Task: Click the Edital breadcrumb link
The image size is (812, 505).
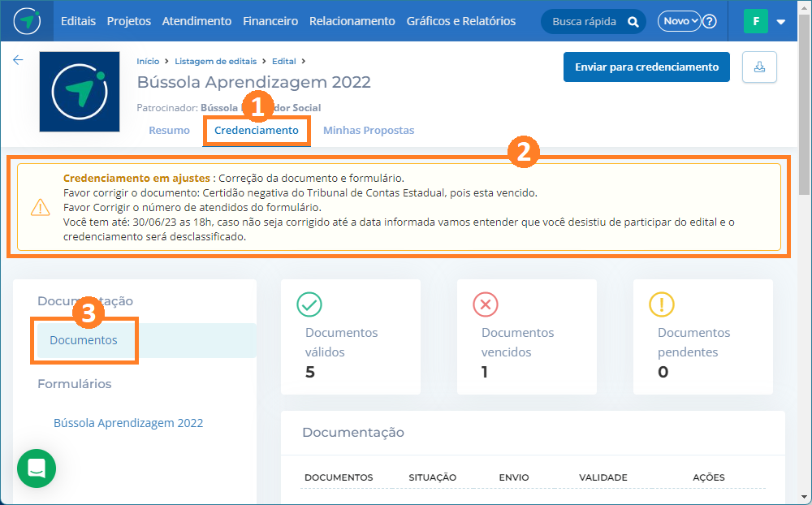Action: tap(284, 61)
